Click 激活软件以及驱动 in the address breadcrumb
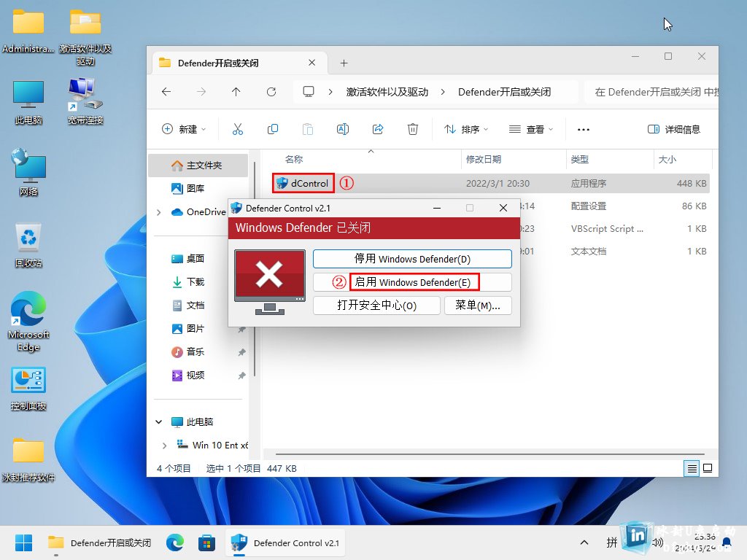This screenshot has height=560, width=747. coord(387,92)
